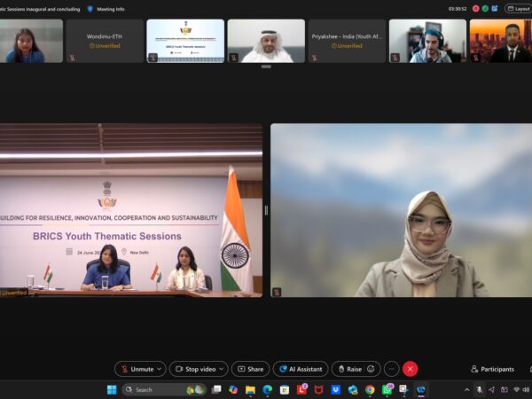Click the Meeting Info tab

(x=111, y=9)
